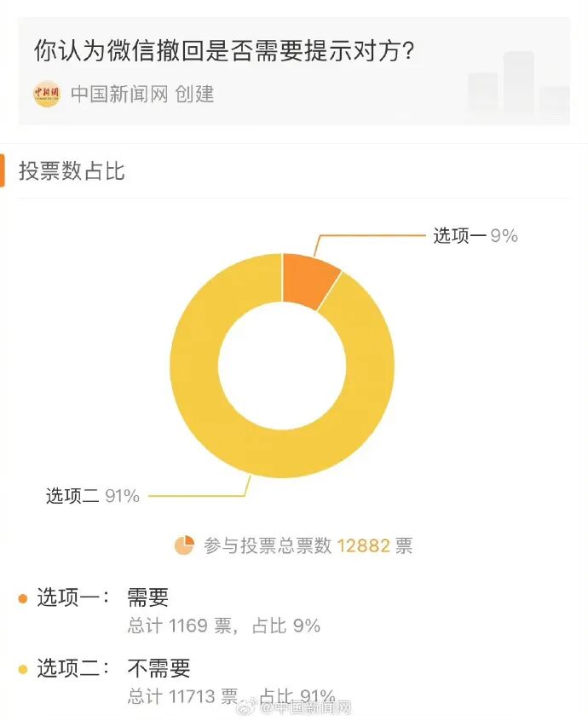Viewport: 588px width, 721px height.
Task: Open the 中国新闻网 creator name link
Action: point(119,95)
